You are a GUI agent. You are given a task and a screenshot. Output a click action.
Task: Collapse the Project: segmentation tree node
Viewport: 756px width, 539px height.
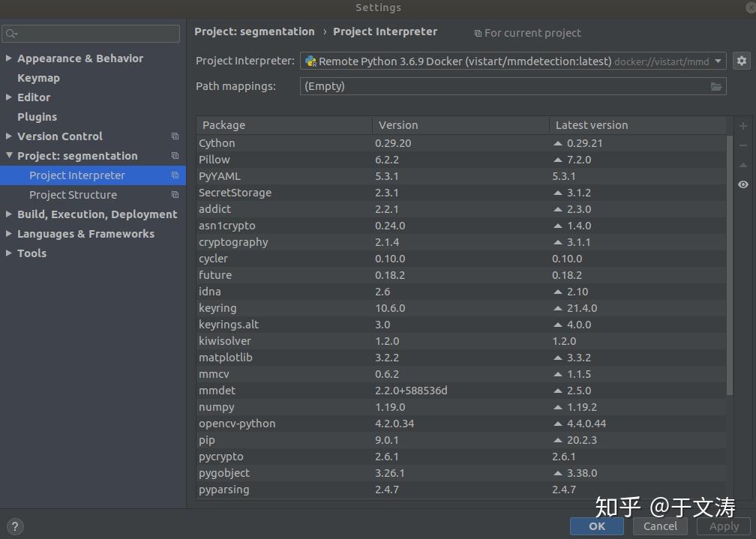click(7, 156)
